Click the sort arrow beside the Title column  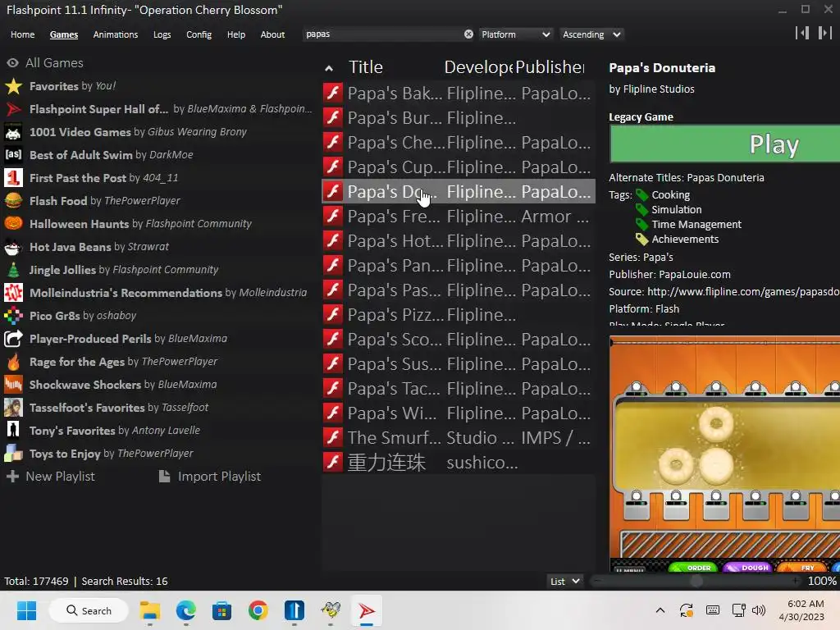point(329,69)
